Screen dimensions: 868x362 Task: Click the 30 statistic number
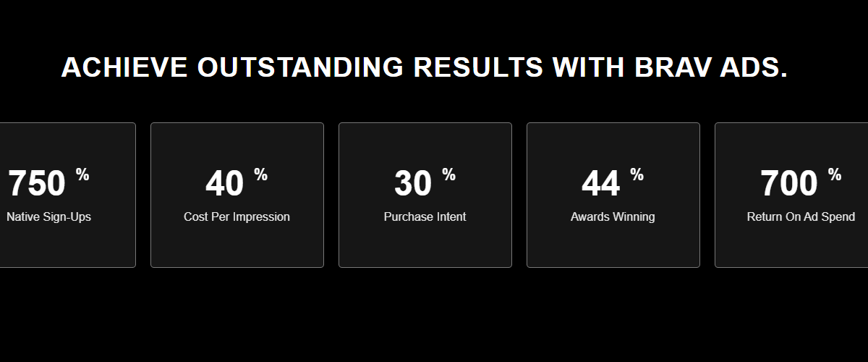pyautogui.click(x=413, y=184)
